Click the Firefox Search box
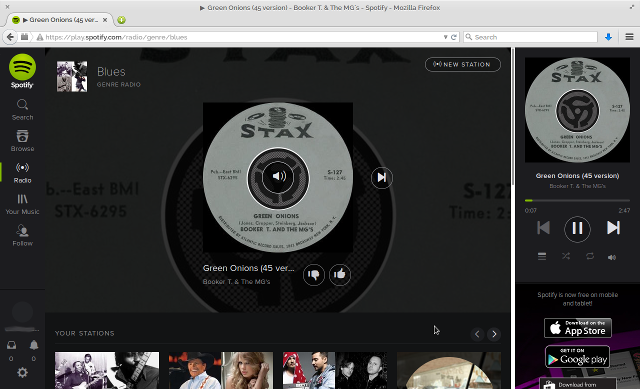 pyautogui.click(x=531, y=37)
